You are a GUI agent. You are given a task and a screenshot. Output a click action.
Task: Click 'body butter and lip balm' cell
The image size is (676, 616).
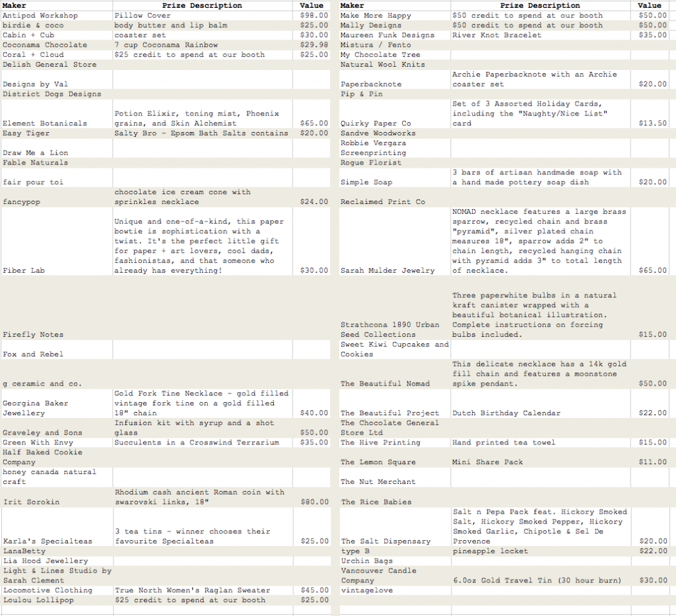pos(203,26)
